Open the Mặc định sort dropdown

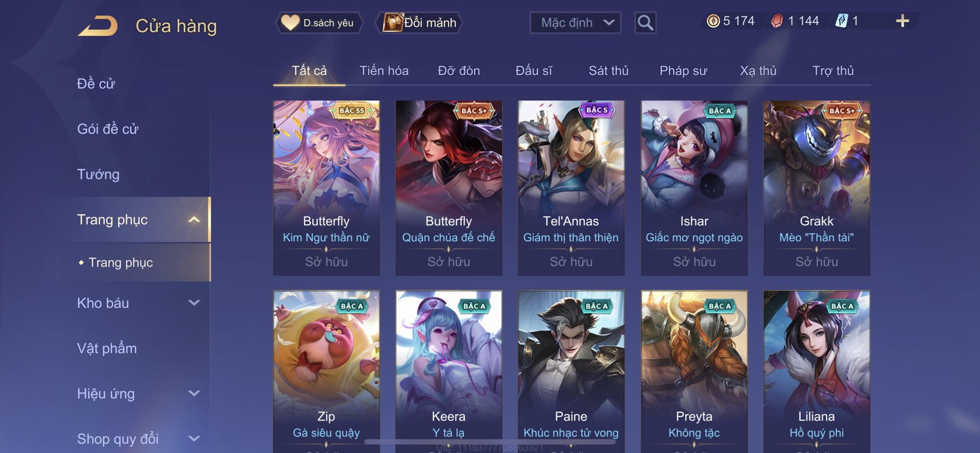575,22
